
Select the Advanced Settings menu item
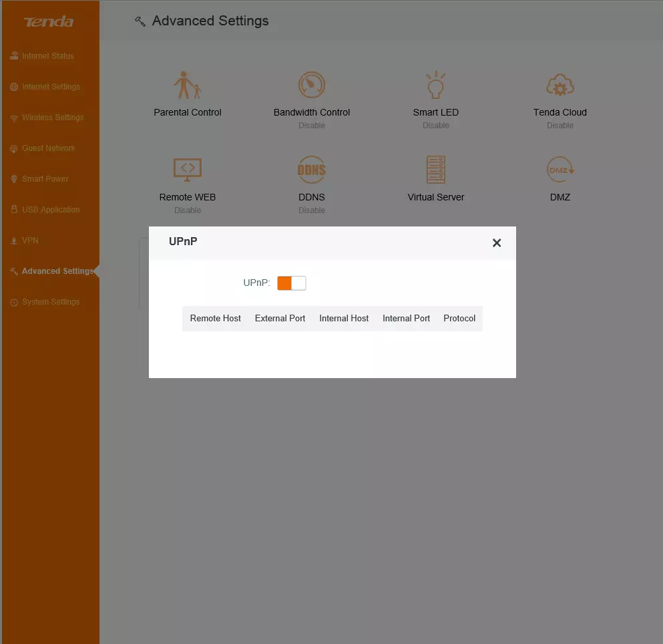(57, 271)
